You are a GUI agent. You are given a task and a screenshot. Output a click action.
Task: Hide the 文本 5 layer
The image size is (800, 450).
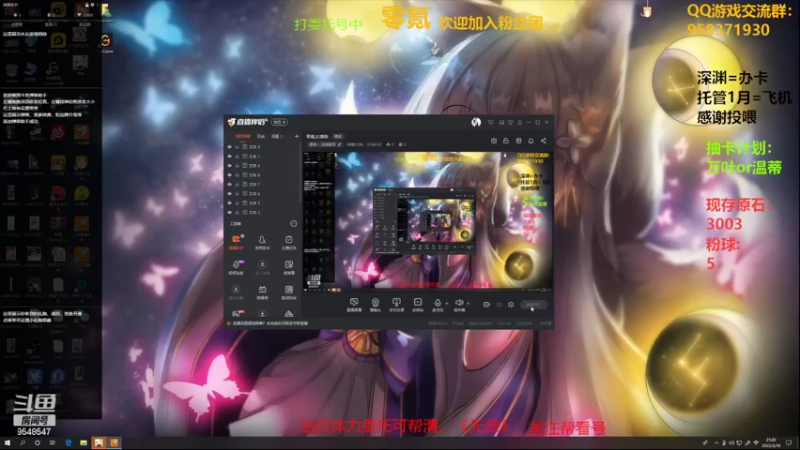[x=230, y=203]
